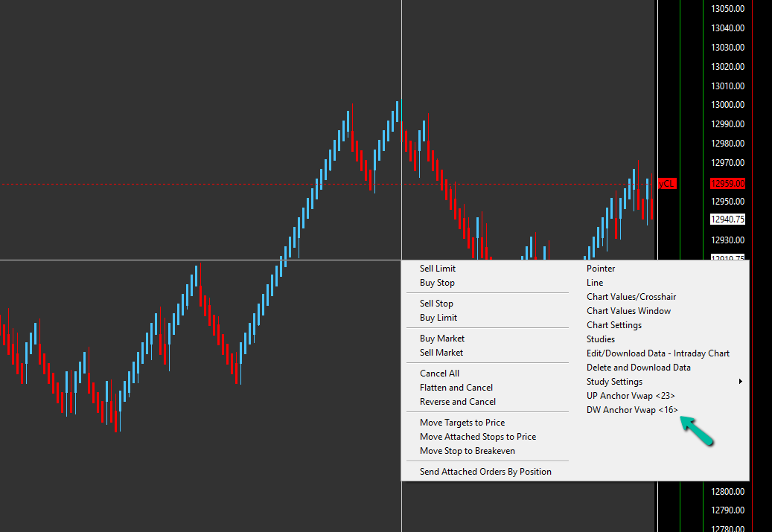
Task: Select Move Targets to Price
Action: [x=462, y=423]
